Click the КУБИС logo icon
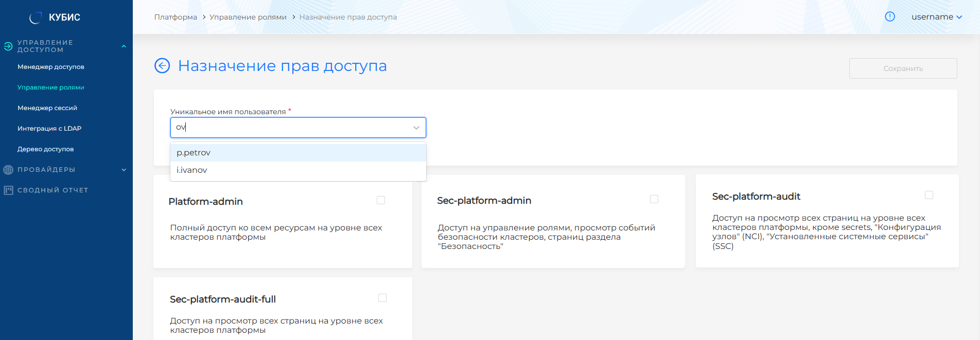The height and width of the screenshot is (340, 980). point(36,17)
